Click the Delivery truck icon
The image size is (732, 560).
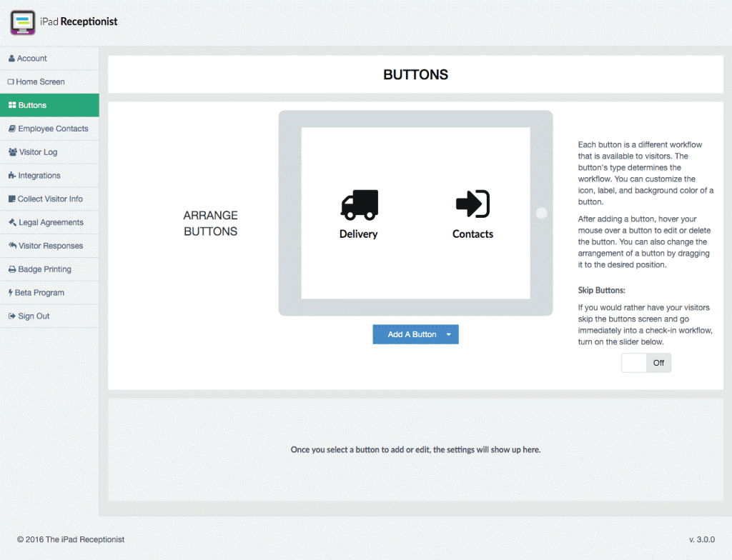click(359, 205)
